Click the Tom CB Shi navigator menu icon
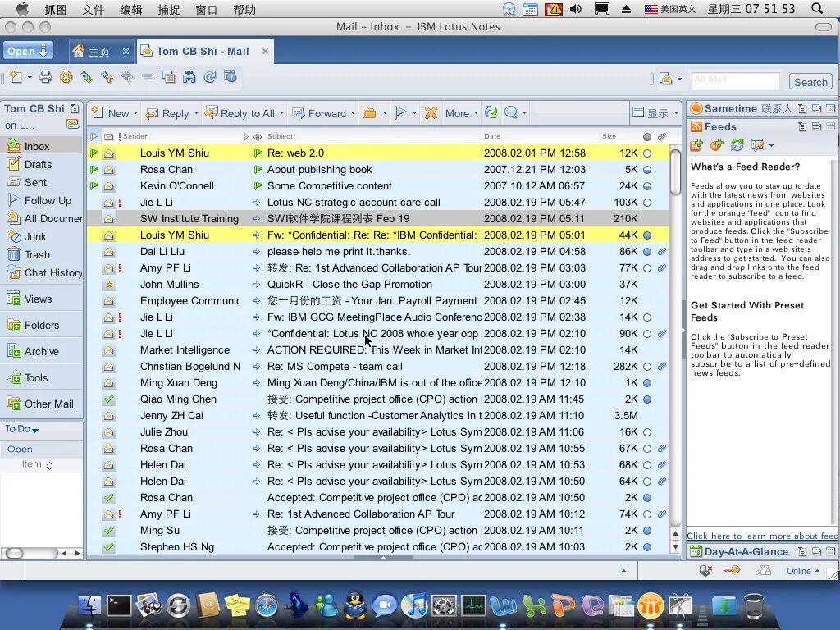 (75, 109)
